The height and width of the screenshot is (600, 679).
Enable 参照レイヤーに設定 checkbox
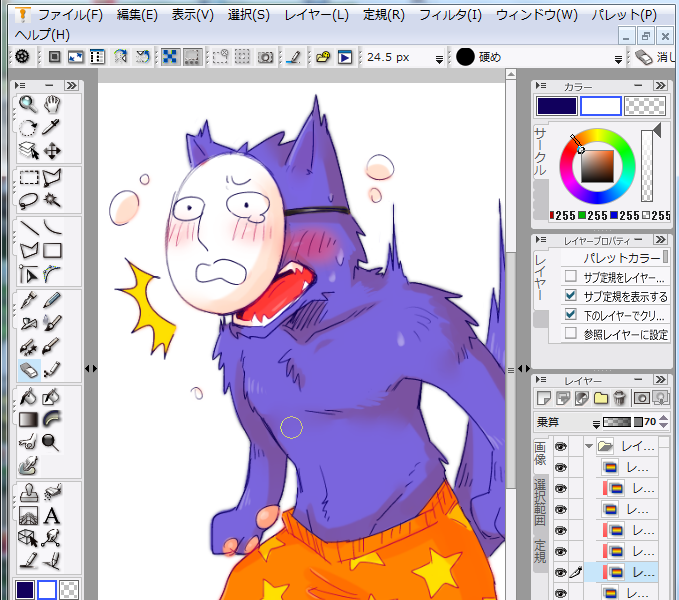click(570, 334)
